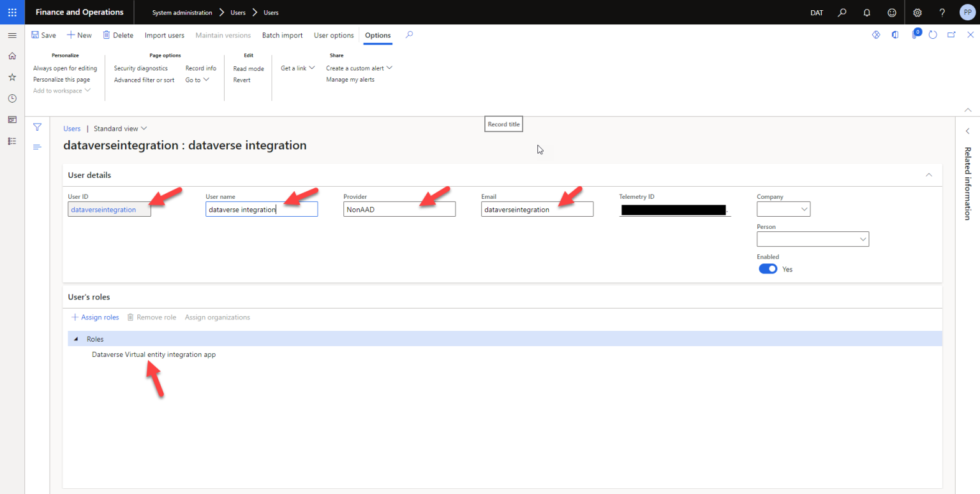
Task: Open the settings gear icon
Action: point(917,12)
